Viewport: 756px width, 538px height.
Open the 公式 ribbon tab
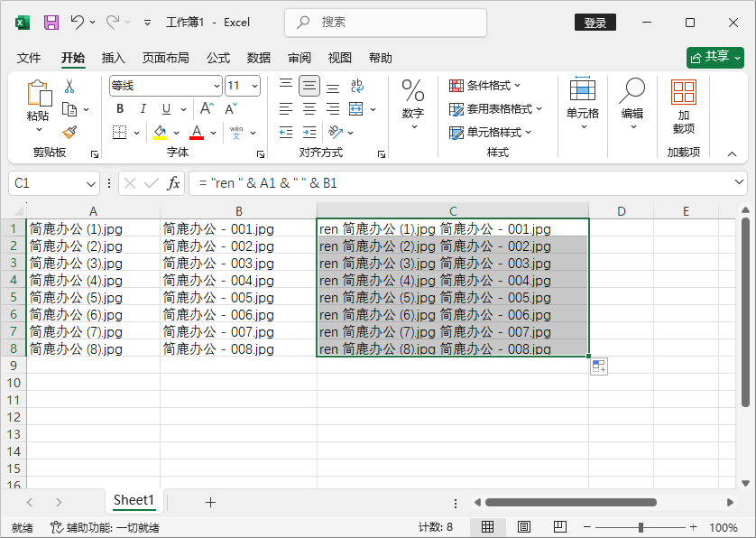point(217,58)
